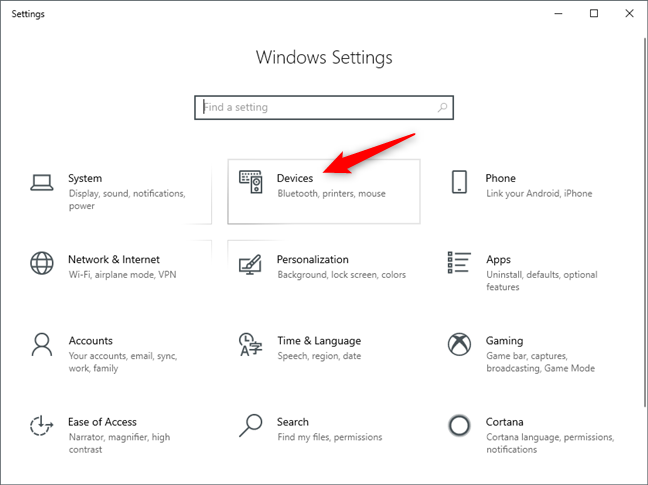Click the Search magnifier category icon
This screenshot has height=485, width=648.
pyautogui.click(x=250, y=426)
